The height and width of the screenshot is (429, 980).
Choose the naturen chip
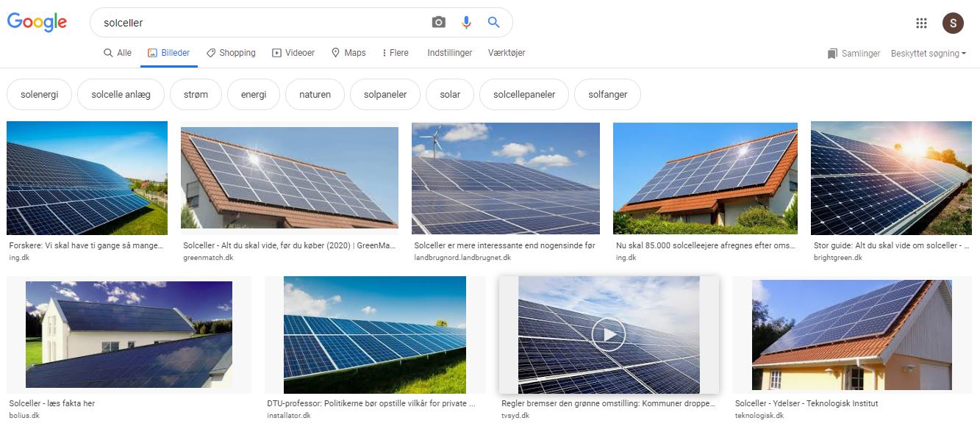point(315,95)
